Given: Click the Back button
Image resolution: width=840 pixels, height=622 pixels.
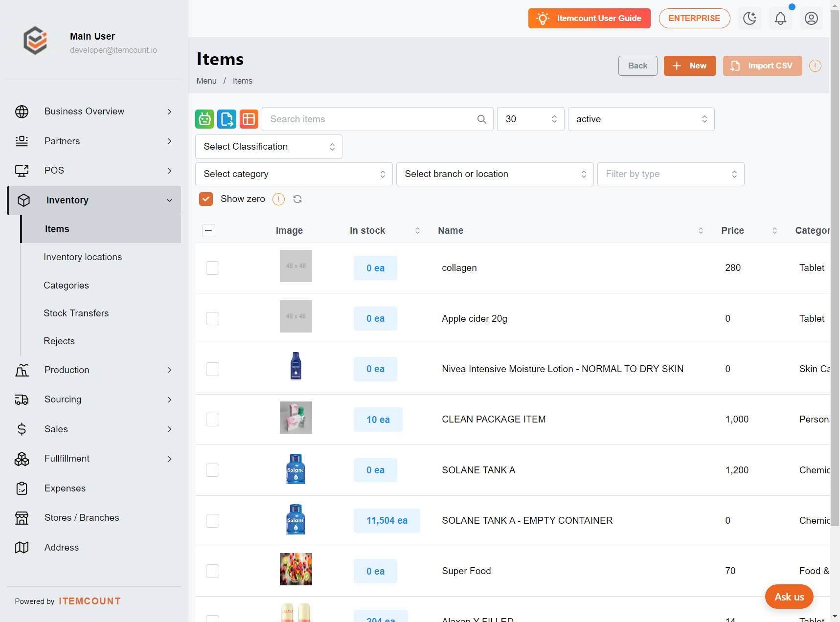Looking at the screenshot, I should coord(637,66).
